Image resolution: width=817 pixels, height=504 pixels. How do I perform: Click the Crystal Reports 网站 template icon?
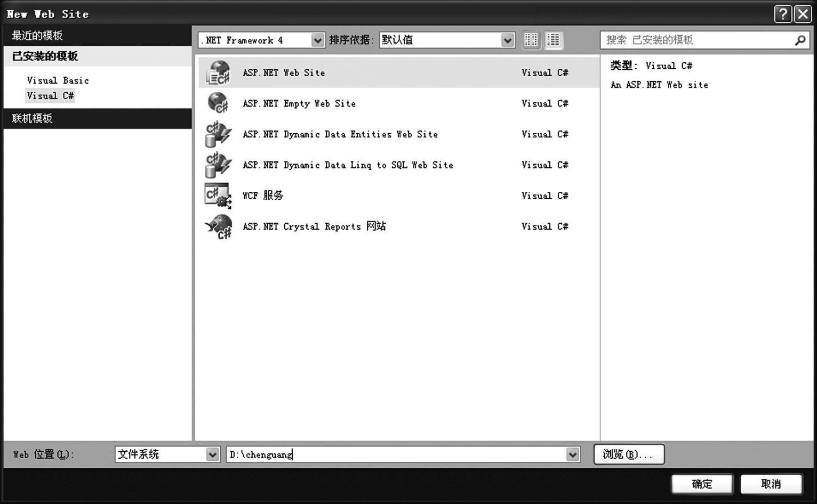click(218, 226)
